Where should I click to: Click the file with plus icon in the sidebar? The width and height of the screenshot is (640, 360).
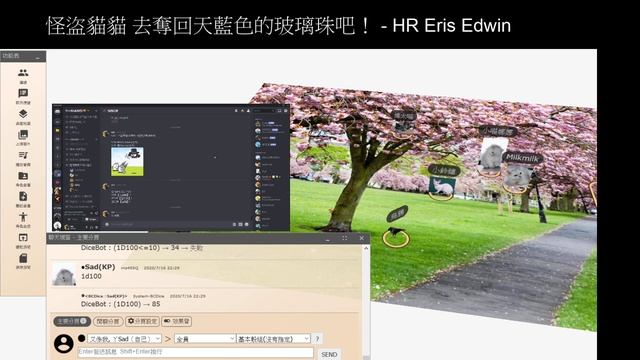pos(23,196)
